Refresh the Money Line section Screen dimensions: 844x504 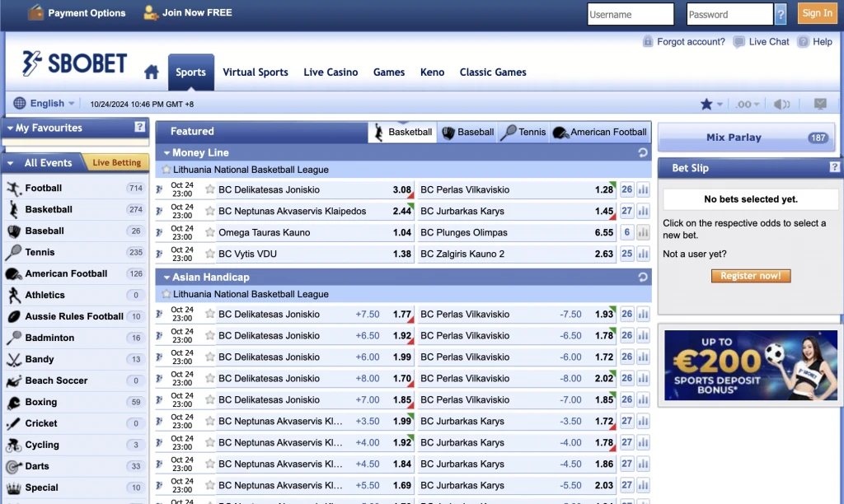(643, 152)
